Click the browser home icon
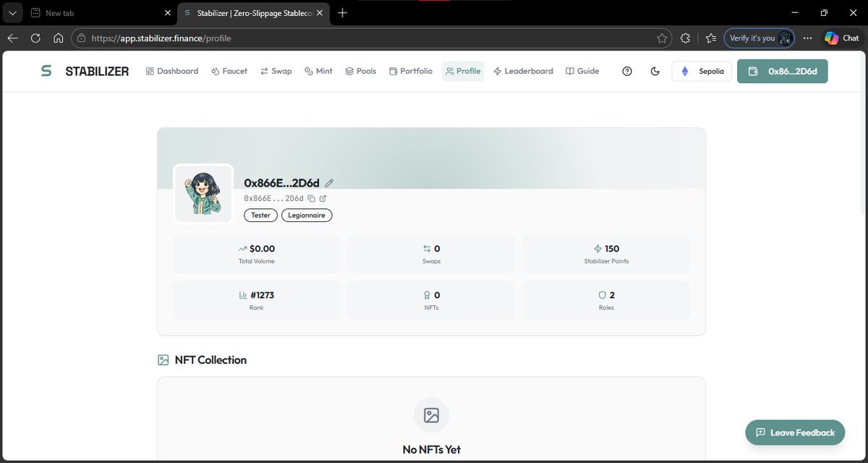Screen dimensions: 868x463 [x=59, y=38]
